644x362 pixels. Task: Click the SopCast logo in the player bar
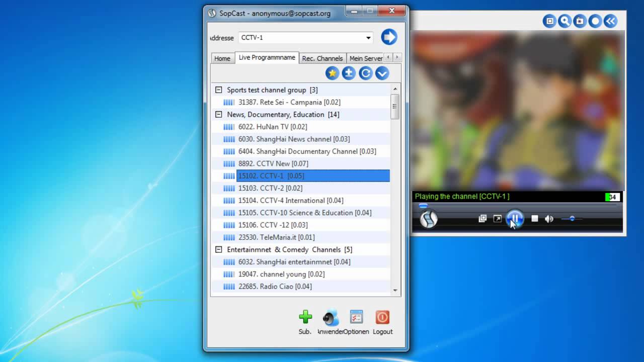tap(429, 219)
